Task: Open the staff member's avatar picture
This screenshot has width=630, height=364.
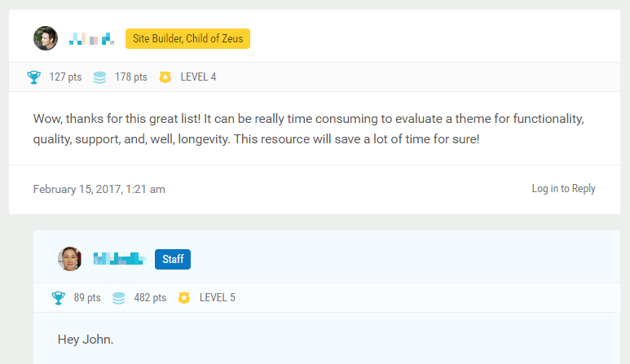Action: (70, 259)
